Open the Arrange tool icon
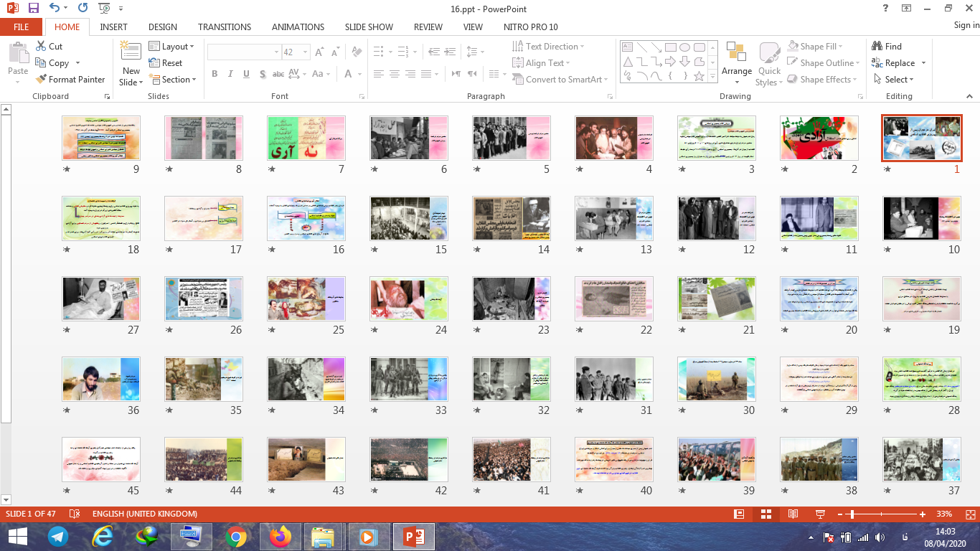Image resolution: width=980 pixels, height=551 pixels. tap(736, 52)
